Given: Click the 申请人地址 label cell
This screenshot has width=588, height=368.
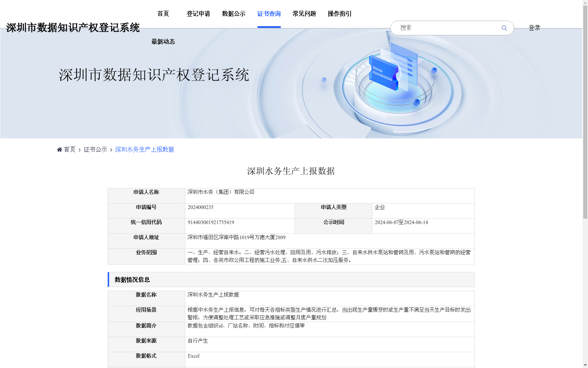Looking at the screenshot, I should point(146,241).
